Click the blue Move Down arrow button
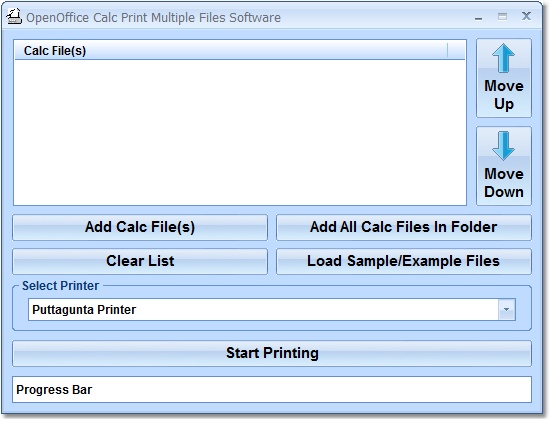Screen dimensions: 550x421 (x=504, y=166)
